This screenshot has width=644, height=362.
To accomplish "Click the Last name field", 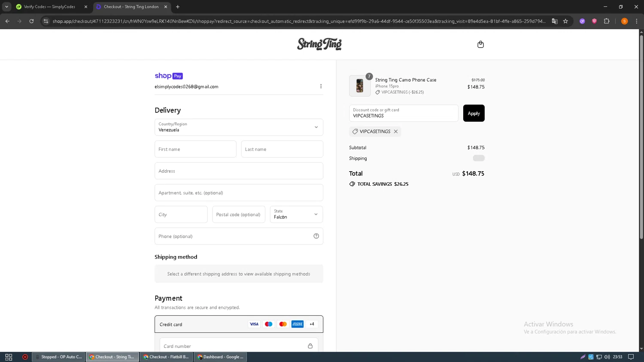I will pos(282,149).
